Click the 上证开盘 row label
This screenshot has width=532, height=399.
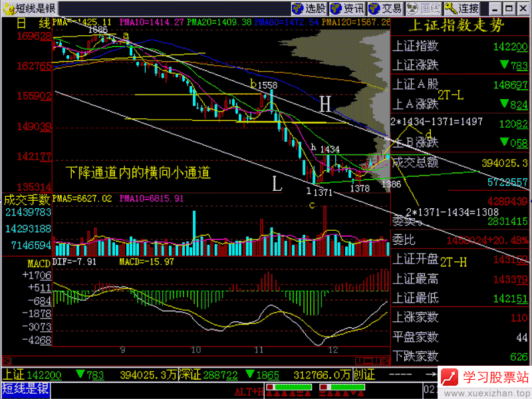click(x=416, y=259)
